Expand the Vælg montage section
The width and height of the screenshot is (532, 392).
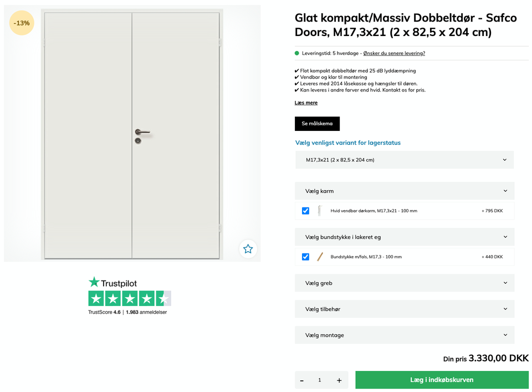coord(404,335)
